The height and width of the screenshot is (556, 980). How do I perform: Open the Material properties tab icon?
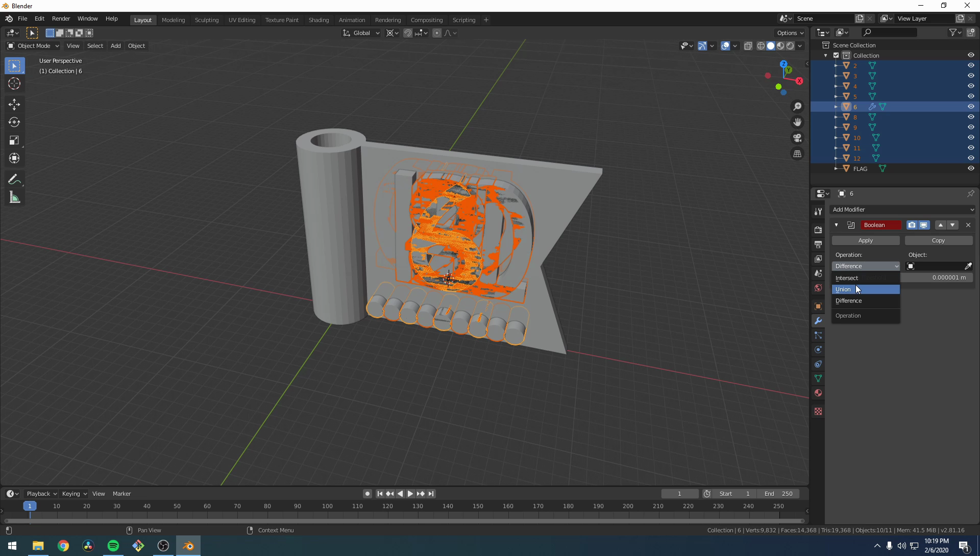click(818, 393)
